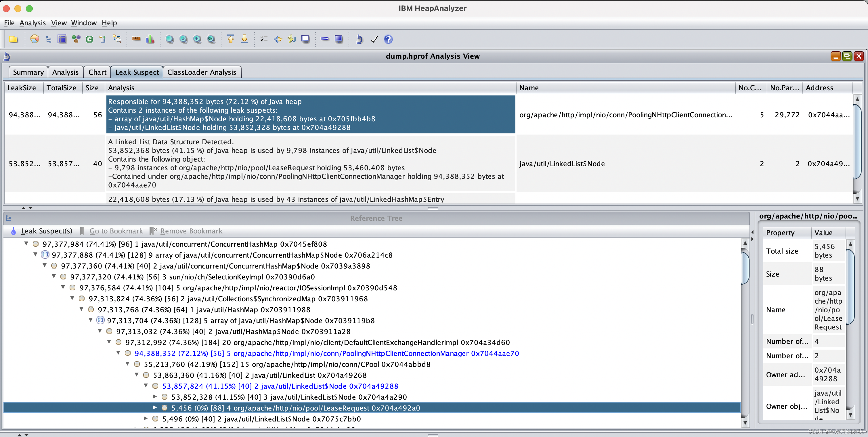Screen dimensions: 868x437
Task: Click the Property column header
Action: pos(787,233)
